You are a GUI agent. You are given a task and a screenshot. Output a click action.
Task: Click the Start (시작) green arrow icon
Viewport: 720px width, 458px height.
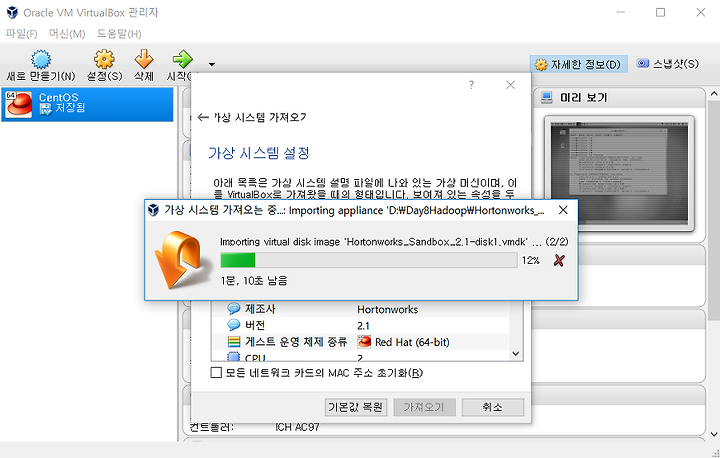point(183,59)
